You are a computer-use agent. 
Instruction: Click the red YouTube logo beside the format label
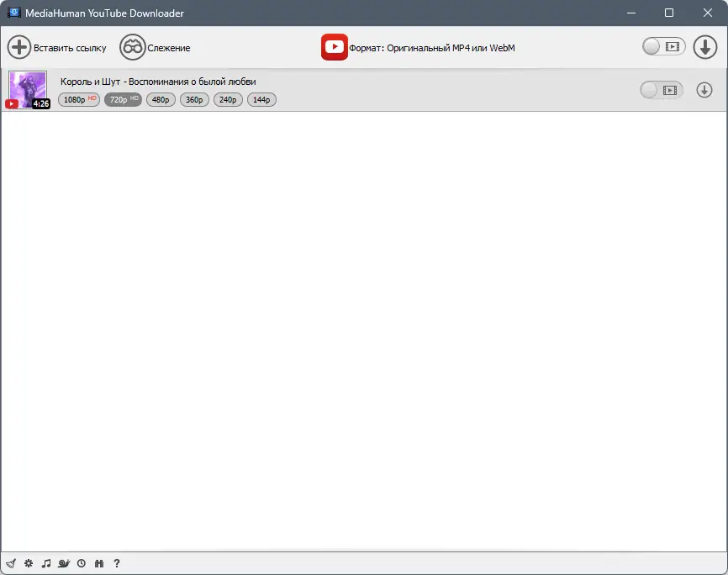point(334,47)
